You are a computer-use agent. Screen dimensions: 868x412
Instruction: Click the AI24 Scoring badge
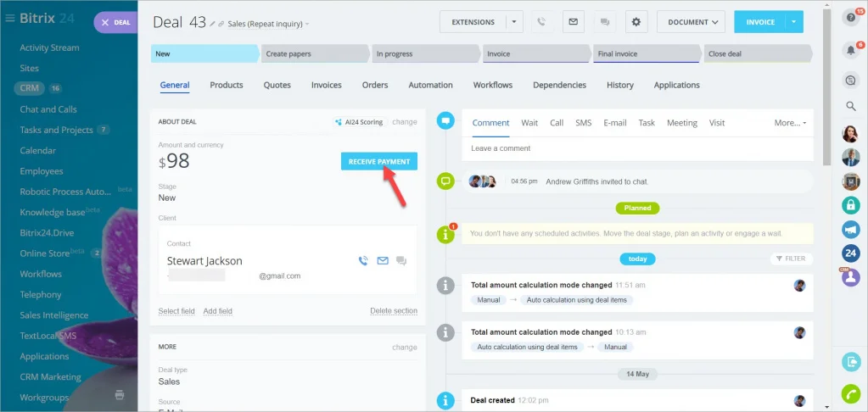(360, 122)
